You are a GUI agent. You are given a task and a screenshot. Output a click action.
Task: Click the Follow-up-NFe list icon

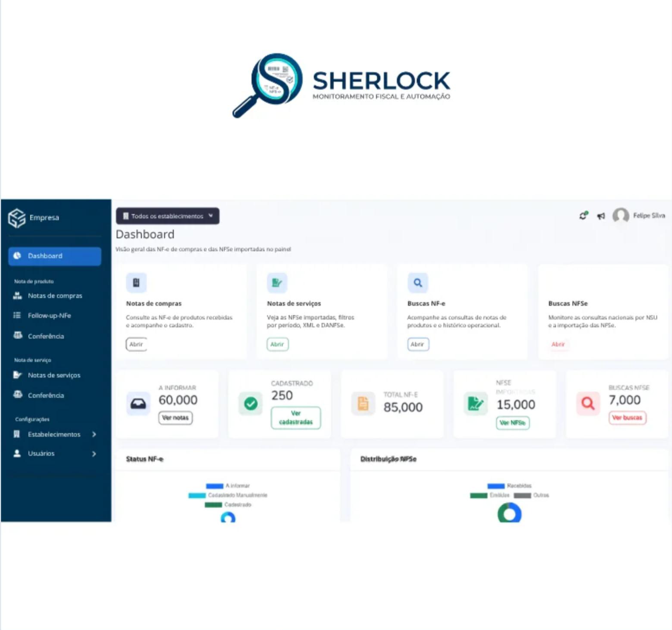point(17,316)
